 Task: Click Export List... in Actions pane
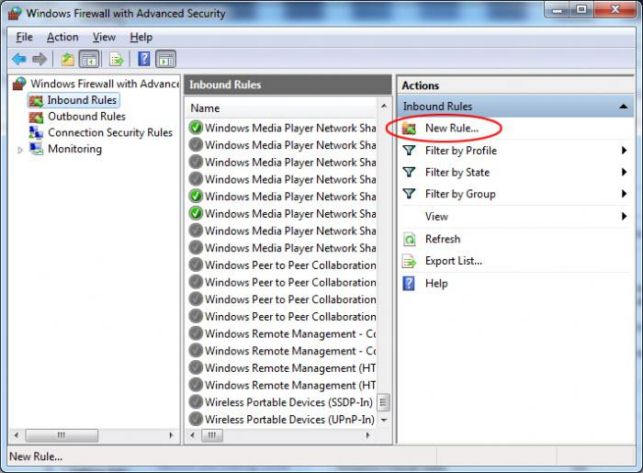[454, 261]
